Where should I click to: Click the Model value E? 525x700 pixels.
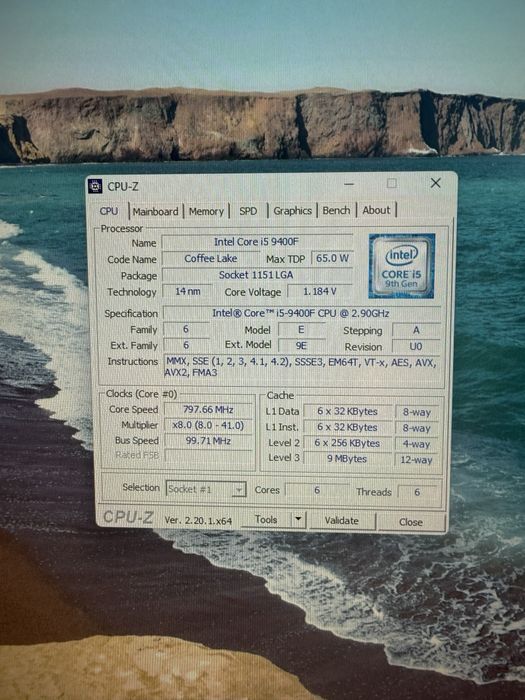[x=301, y=330]
